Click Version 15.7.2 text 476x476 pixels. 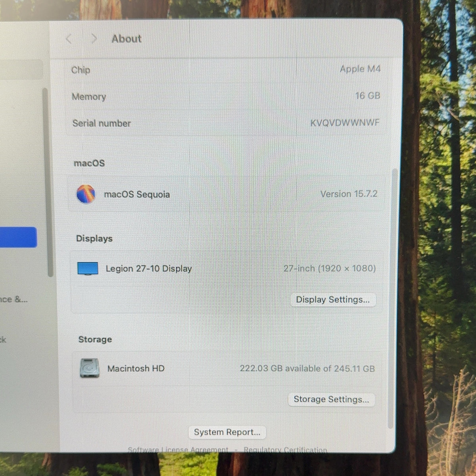click(x=349, y=194)
